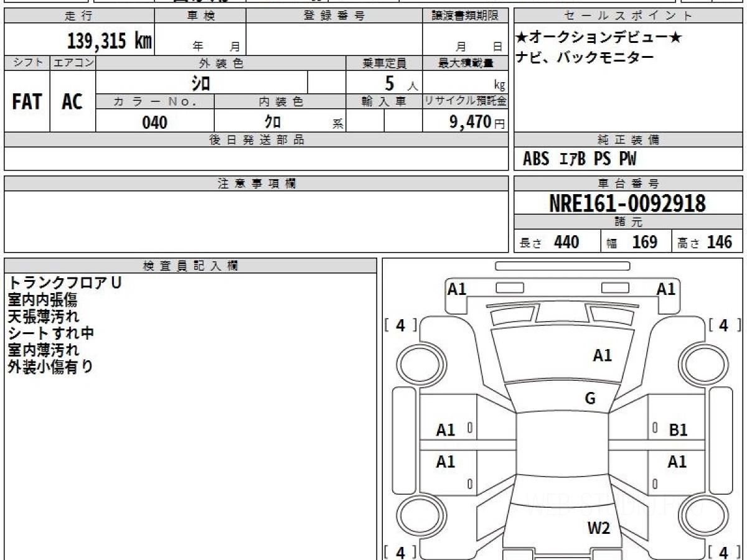Click the セールスポイント header
This screenshot has width=747, height=560.
[628, 16]
